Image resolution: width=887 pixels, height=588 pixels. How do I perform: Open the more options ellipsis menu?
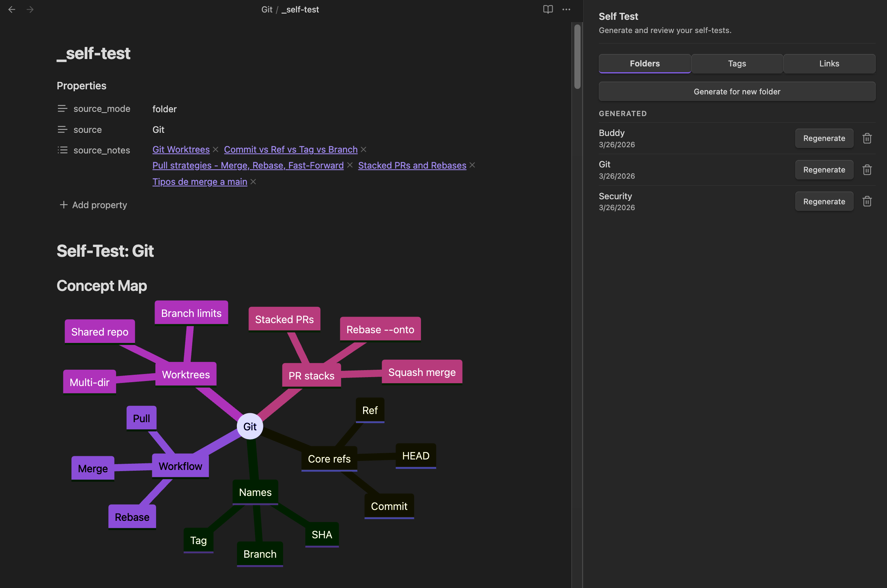(x=566, y=9)
